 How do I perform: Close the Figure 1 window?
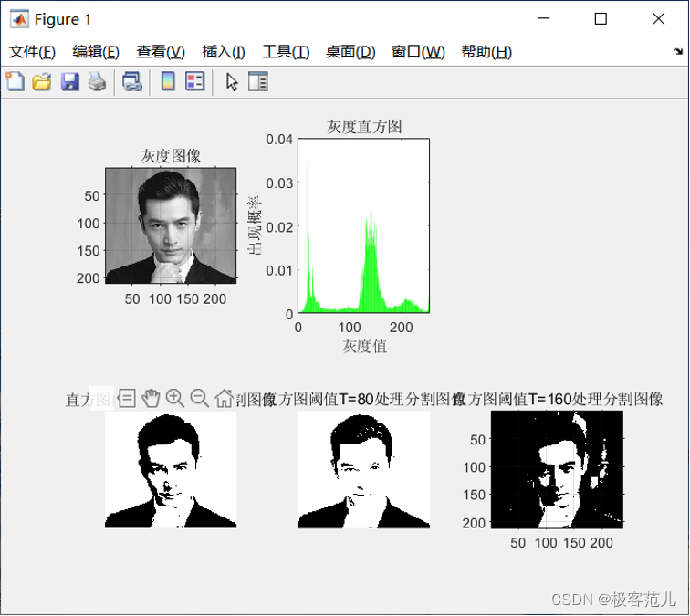point(658,18)
